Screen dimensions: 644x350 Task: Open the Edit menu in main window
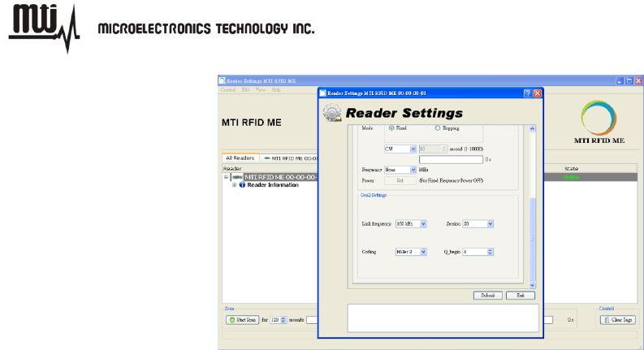pyautogui.click(x=245, y=89)
